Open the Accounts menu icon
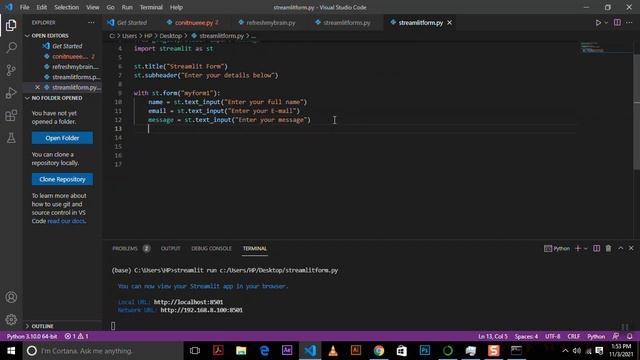 tap(11, 297)
